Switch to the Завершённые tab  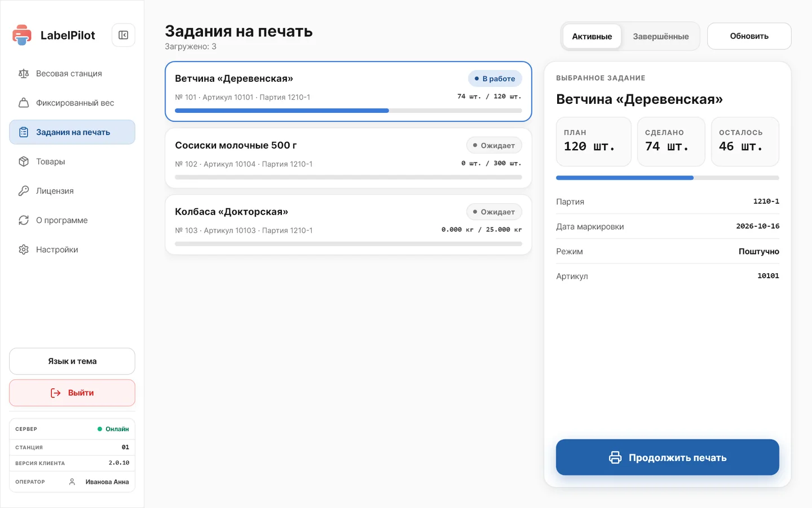tap(661, 36)
